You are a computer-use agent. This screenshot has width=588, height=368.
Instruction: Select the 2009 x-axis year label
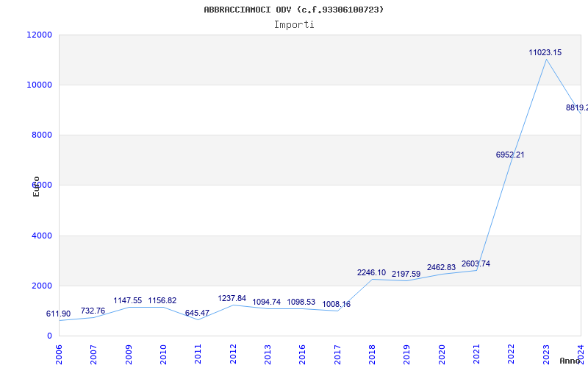tap(129, 354)
